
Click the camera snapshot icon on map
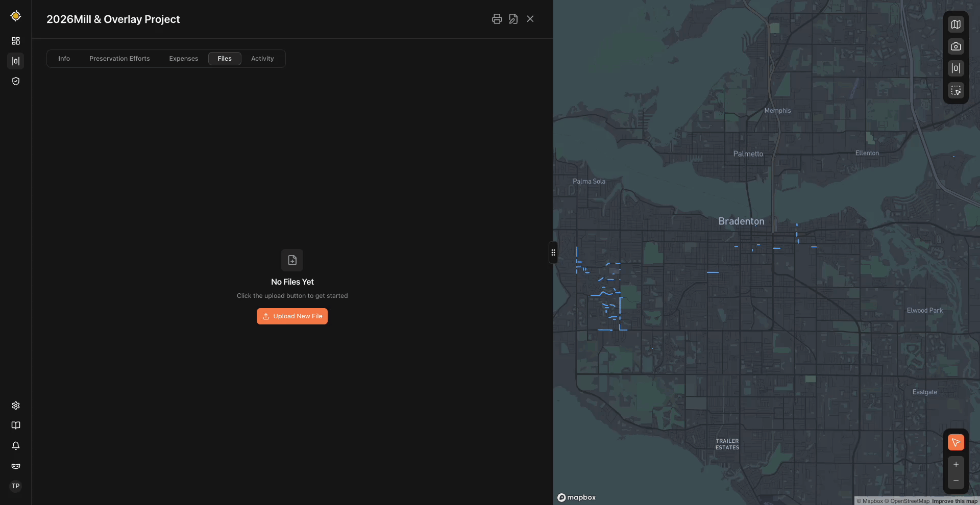[x=955, y=46]
